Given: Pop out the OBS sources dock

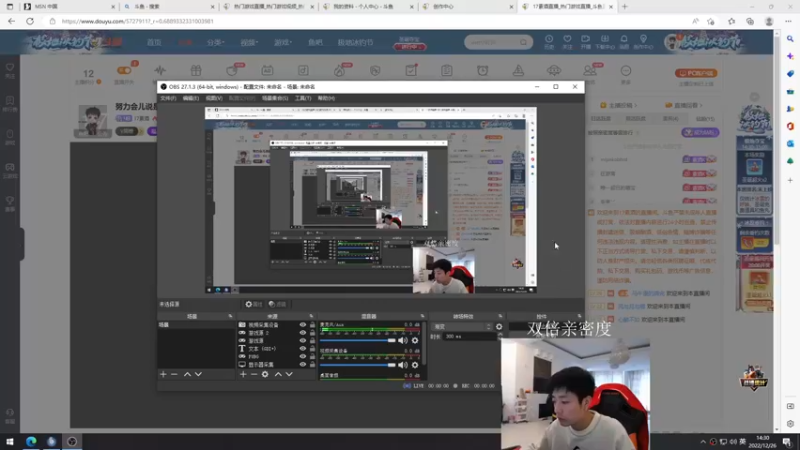Looking at the screenshot, I should (311, 316).
